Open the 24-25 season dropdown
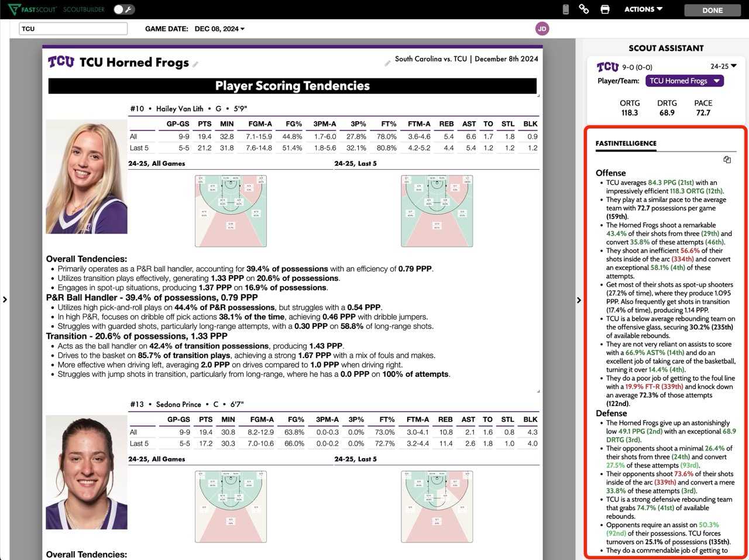Image resolution: width=749 pixels, height=560 pixels. click(x=723, y=67)
